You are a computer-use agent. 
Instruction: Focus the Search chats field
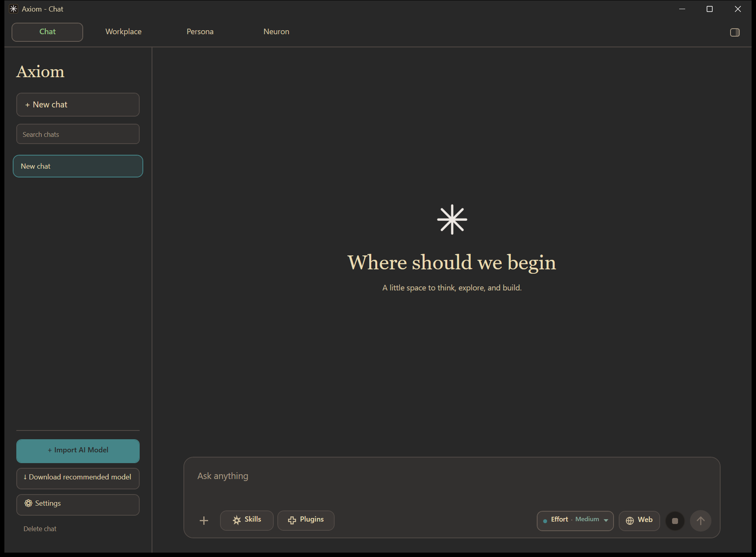[78, 134]
